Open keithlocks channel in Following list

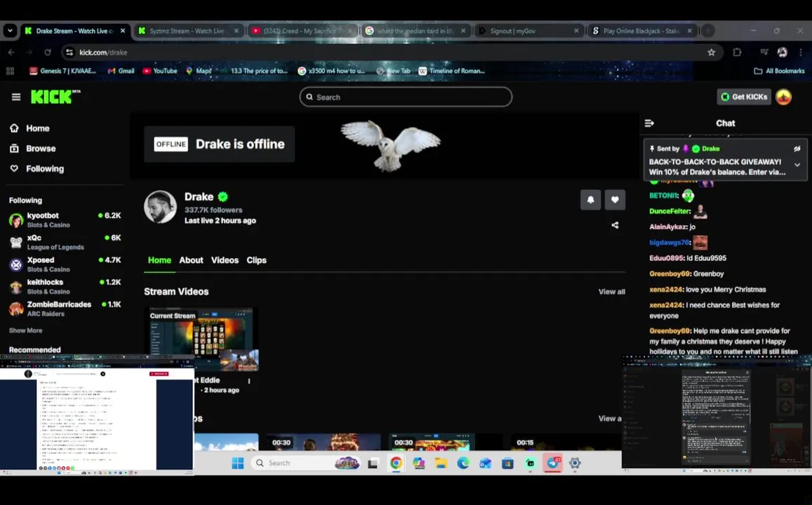pyautogui.click(x=65, y=287)
